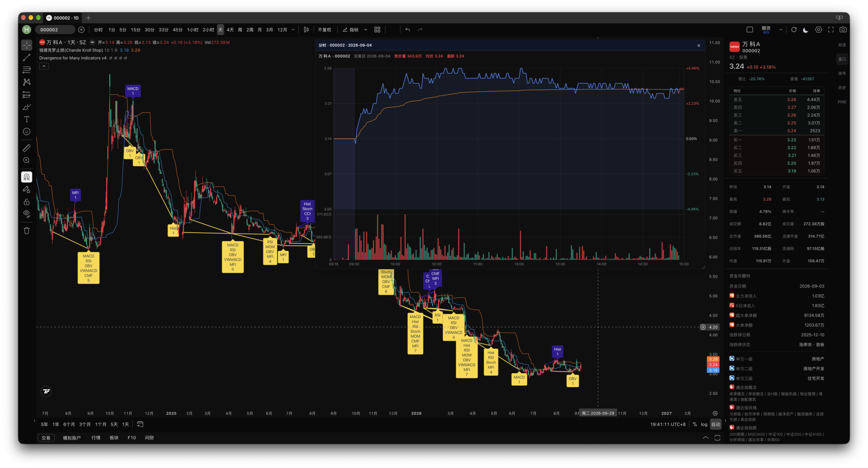The image size is (868, 468).
Task: Open the 交易 bottom tab
Action: tap(46, 438)
